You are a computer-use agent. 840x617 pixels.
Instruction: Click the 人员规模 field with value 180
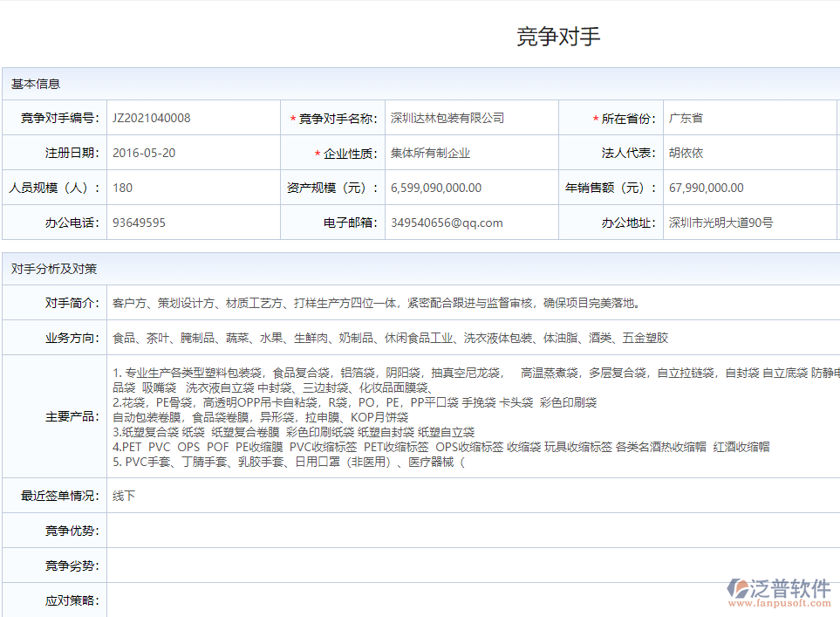point(193,188)
